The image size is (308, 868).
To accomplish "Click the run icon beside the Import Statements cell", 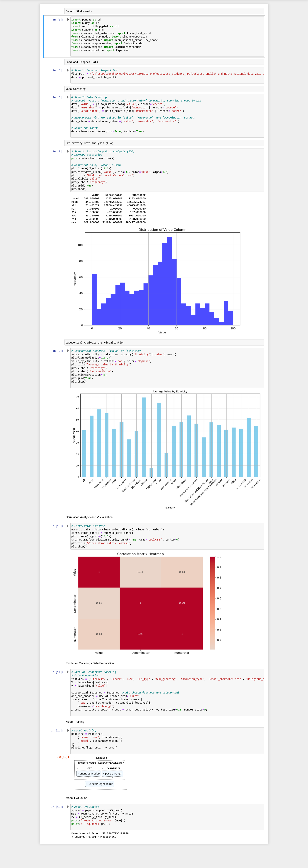I will (68, 20).
